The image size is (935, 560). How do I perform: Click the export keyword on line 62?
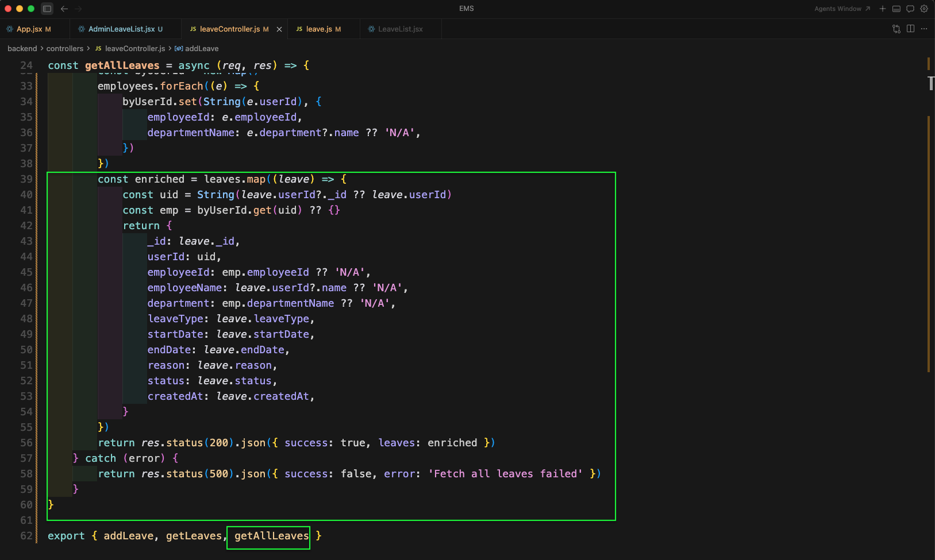click(x=66, y=536)
